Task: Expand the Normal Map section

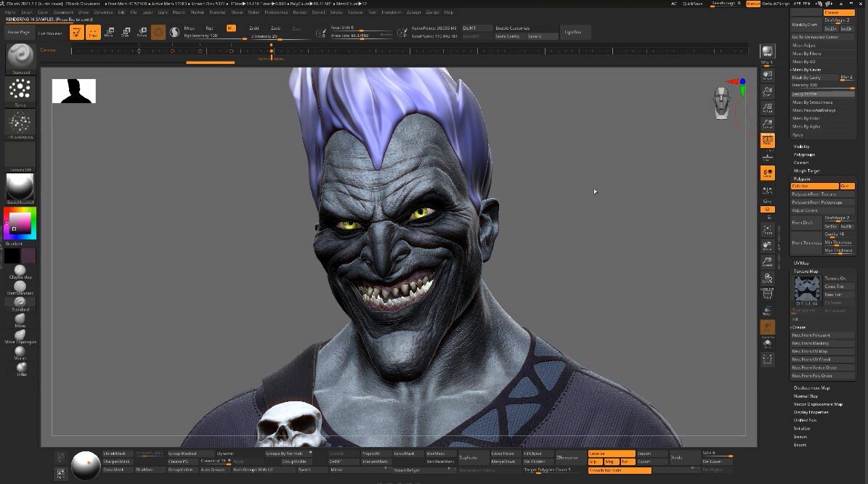Action: 806,396
